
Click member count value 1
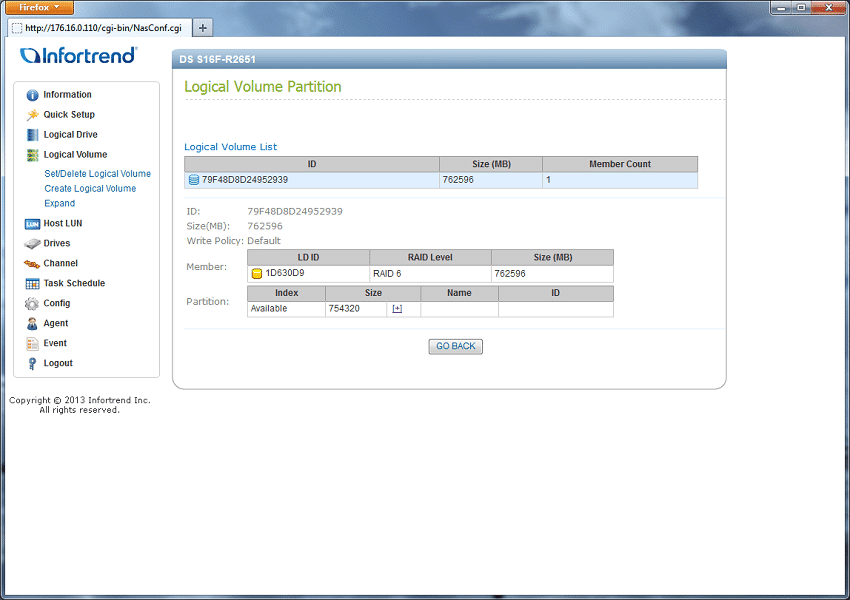click(x=549, y=180)
